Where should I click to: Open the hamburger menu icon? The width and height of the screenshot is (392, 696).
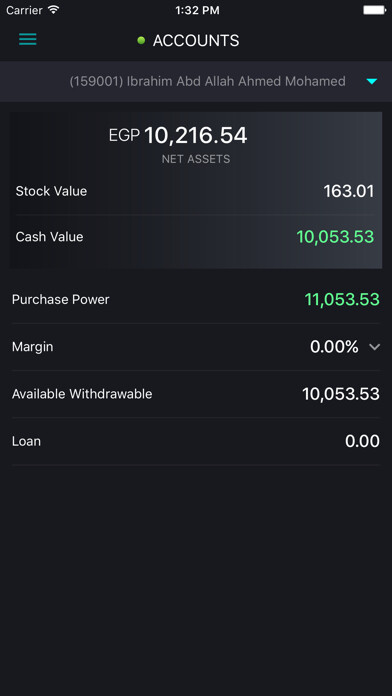click(28, 40)
